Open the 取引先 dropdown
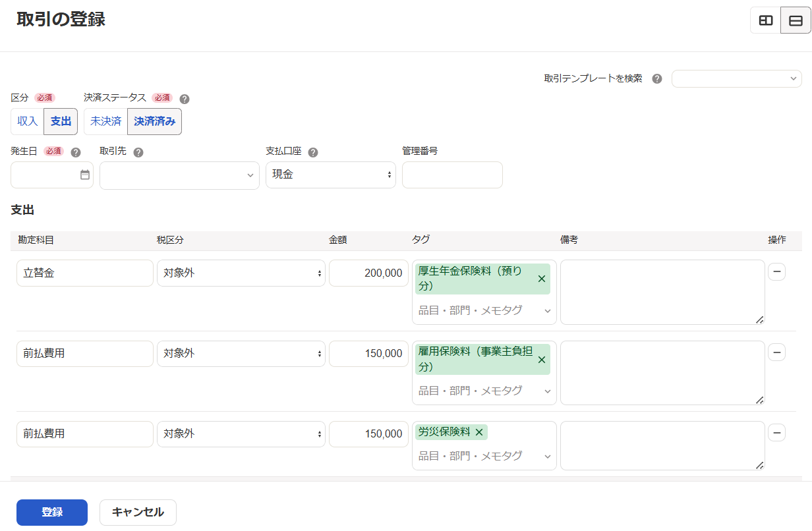 tap(179, 175)
